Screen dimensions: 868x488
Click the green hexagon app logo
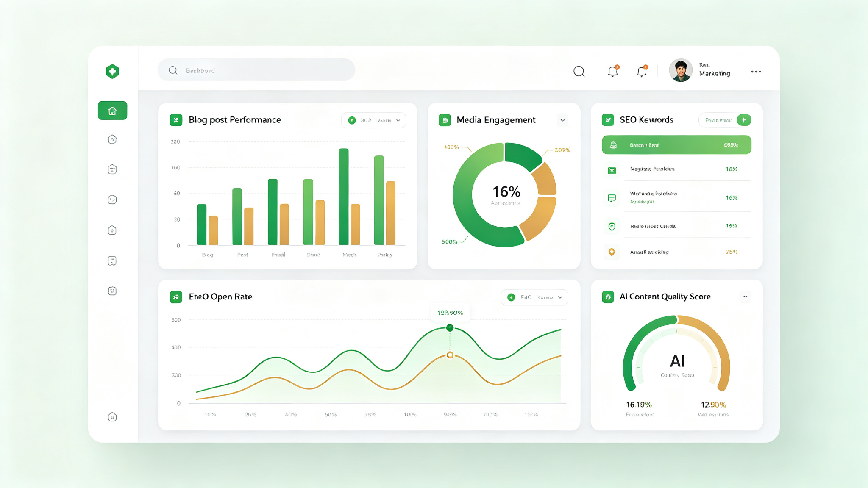(x=112, y=71)
